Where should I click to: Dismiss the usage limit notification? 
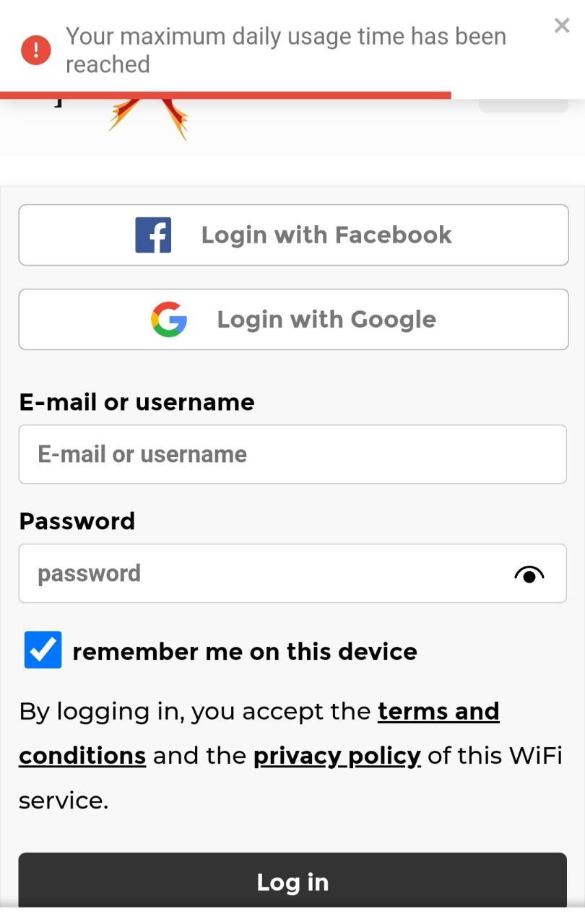[x=561, y=26]
